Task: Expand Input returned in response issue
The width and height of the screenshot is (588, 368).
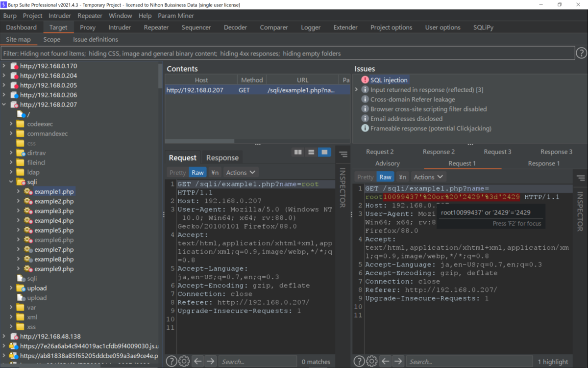Action: [x=356, y=90]
